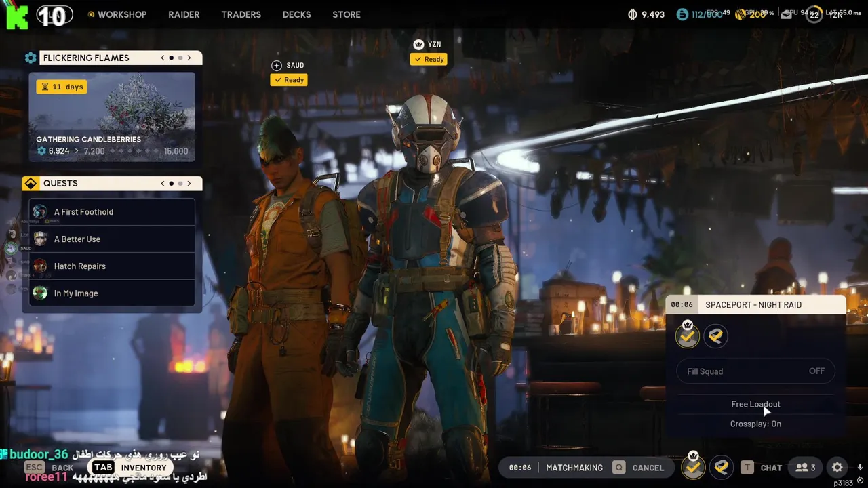868x488 pixels.
Task: Click the Spaceport - Night Raid title
Action: tap(753, 305)
